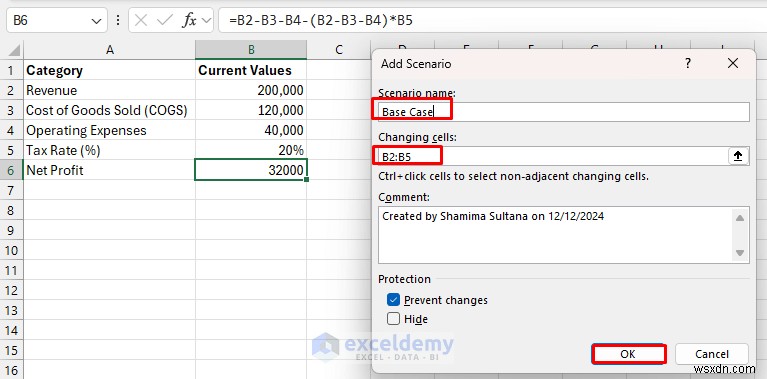Screen dimensions: 767x379
Task: Click the Select All corner triangle
Action: (x=14, y=50)
